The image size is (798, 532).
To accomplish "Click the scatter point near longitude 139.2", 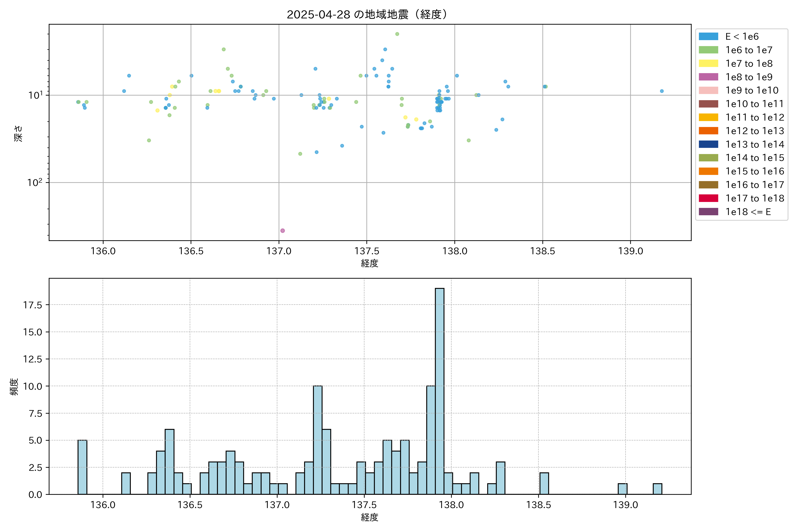I will coord(662,91).
